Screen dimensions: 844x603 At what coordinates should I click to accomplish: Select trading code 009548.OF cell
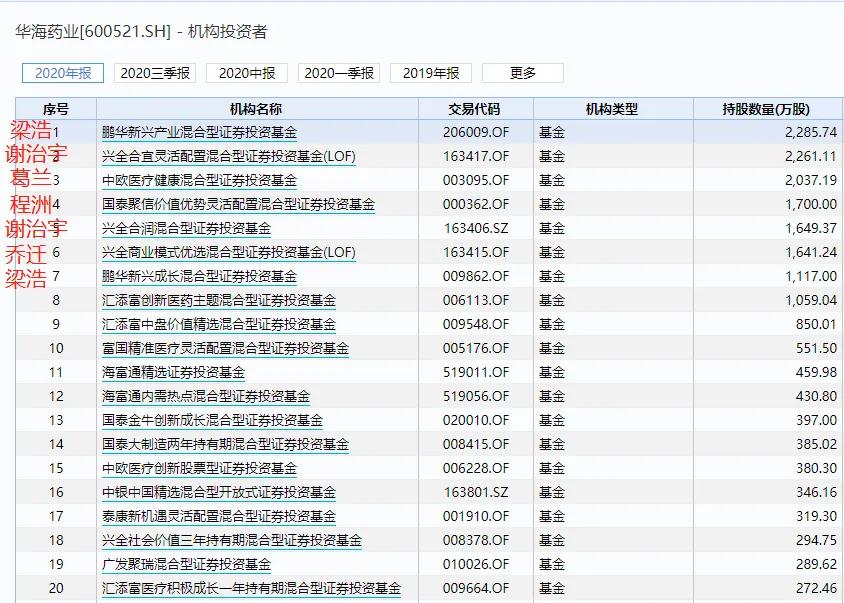pos(476,325)
